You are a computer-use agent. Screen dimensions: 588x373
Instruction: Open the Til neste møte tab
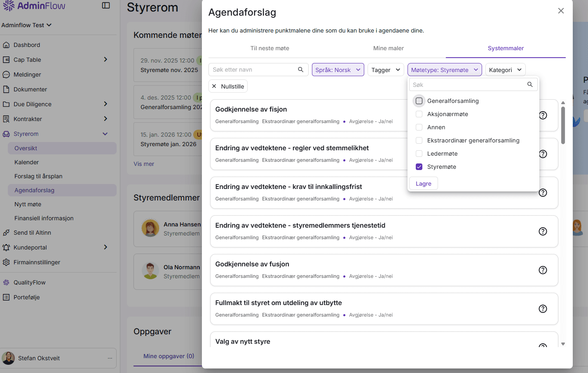coord(270,48)
